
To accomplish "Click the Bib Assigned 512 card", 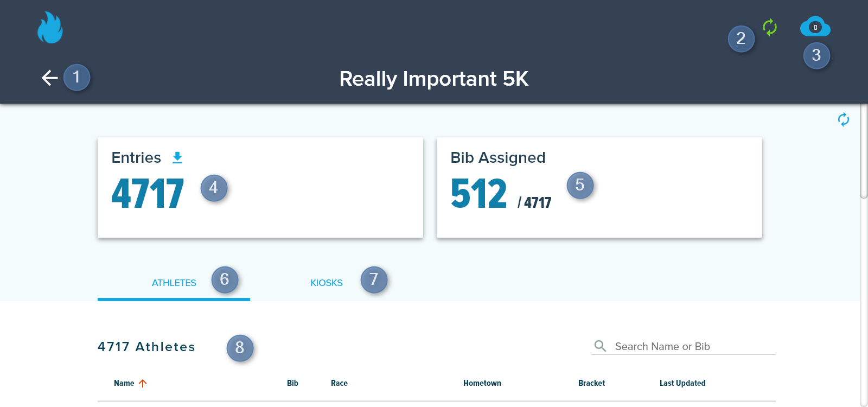I will (599, 187).
